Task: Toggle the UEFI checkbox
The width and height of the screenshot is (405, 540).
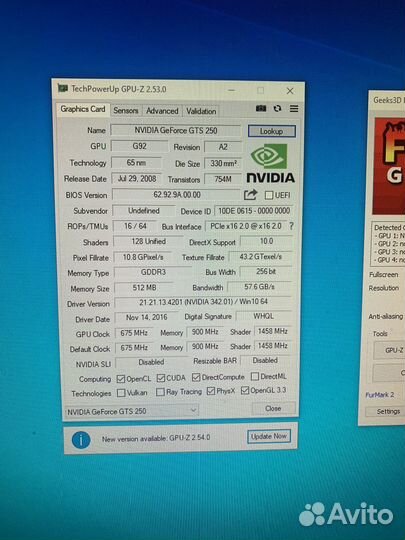Action: click(x=269, y=195)
